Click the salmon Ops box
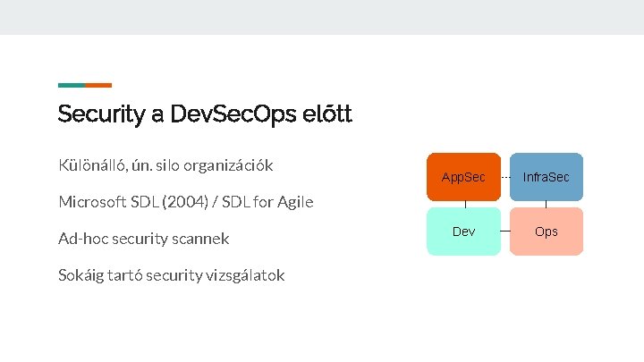 [x=546, y=232]
